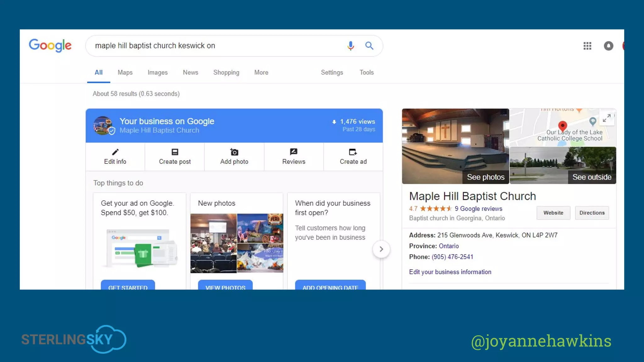Screen dimensions: 644x362
Task: Click the Website button
Action: 553,213
